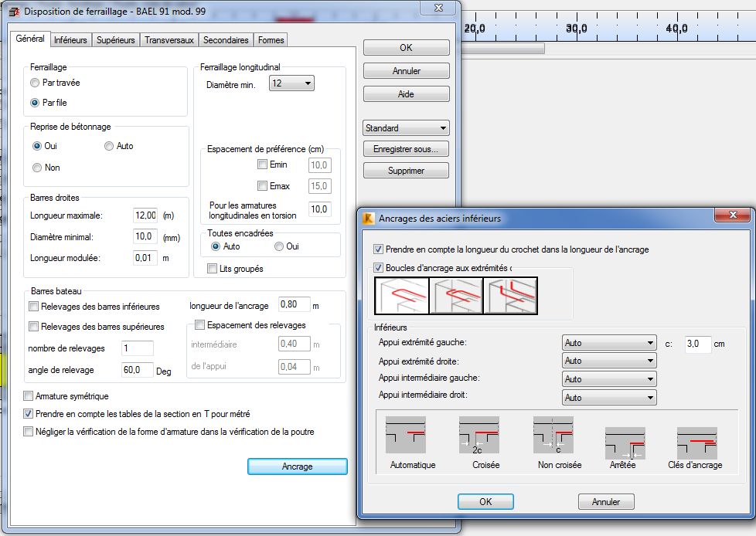Image resolution: width=756 pixels, height=536 pixels.
Task: Check Relevages des barres supérieures
Action: 34,327
